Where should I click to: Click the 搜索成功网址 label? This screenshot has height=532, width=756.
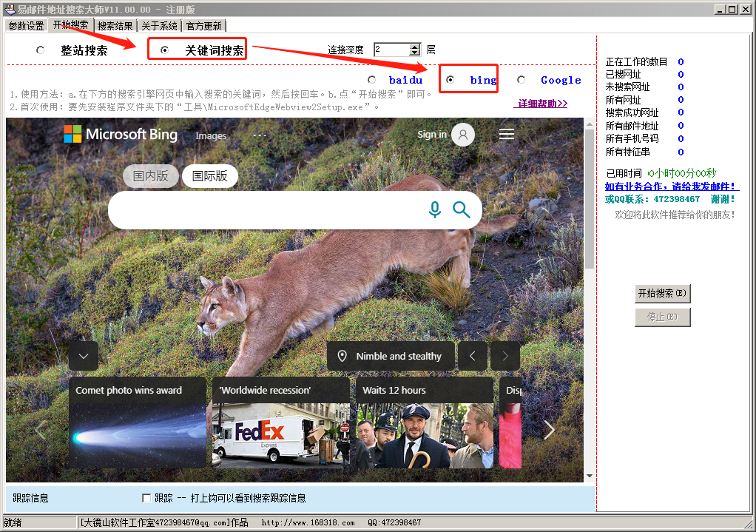(x=632, y=112)
